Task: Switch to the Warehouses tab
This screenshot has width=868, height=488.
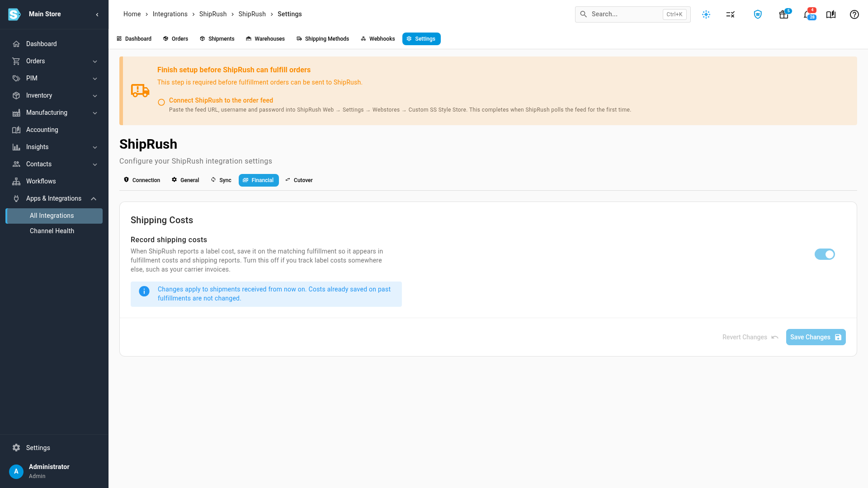Action: pyautogui.click(x=265, y=39)
